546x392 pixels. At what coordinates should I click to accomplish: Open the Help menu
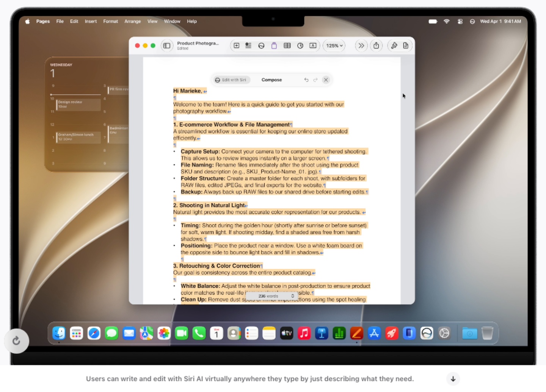(192, 22)
